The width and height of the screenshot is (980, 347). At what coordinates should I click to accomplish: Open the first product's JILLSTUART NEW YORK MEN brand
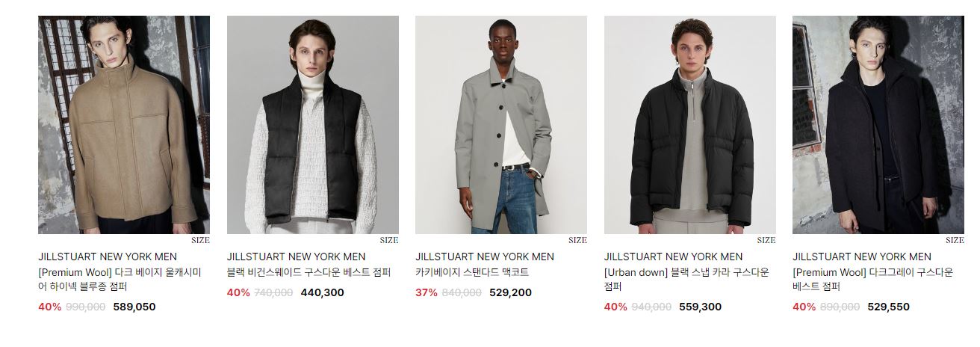click(108, 257)
